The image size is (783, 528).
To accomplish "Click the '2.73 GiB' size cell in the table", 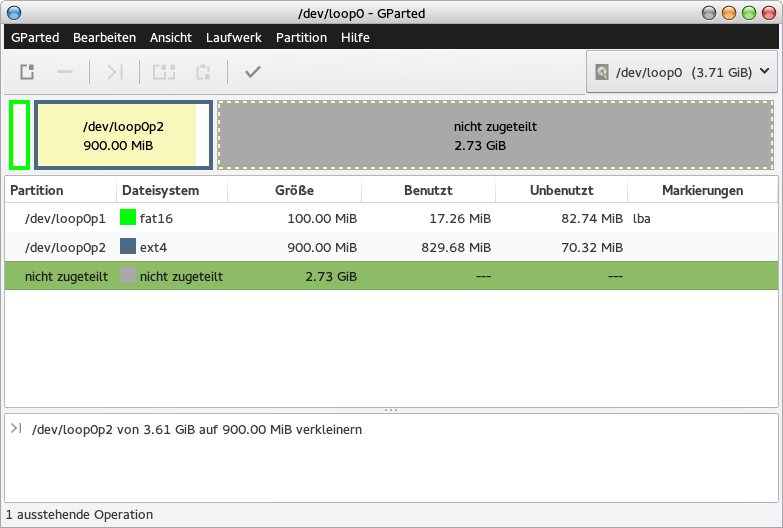I will 331,276.
